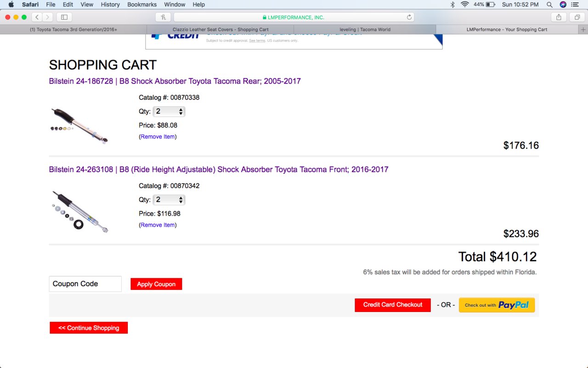Select the $233.96 line total
The width and height of the screenshot is (588, 368).
tap(521, 234)
